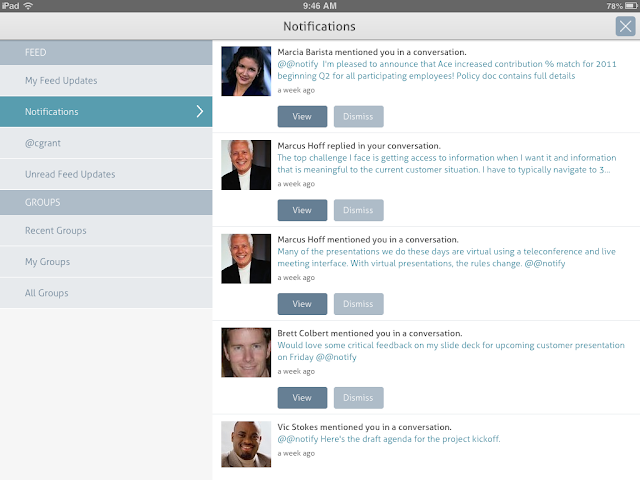Open Vic Stokes' draft agenda message link
This screenshot has width=640, height=480.
[x=389, y=439]
